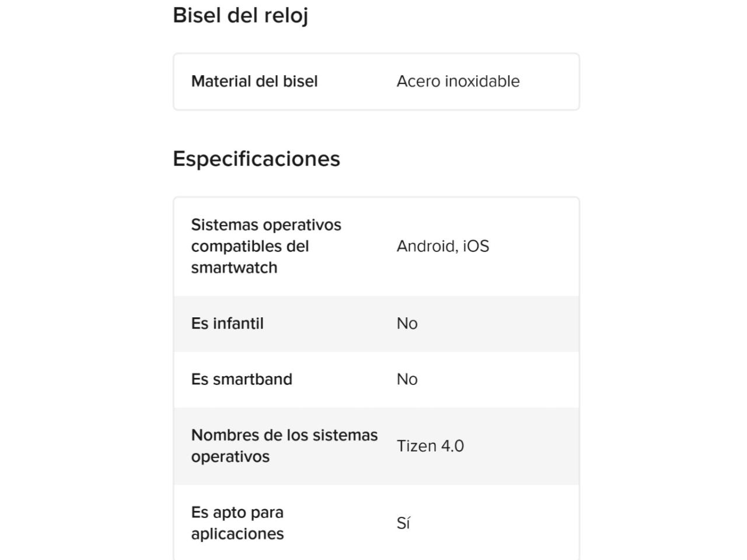
Task: Select the 'Material del bisel' label
Action: coord(254,81)
